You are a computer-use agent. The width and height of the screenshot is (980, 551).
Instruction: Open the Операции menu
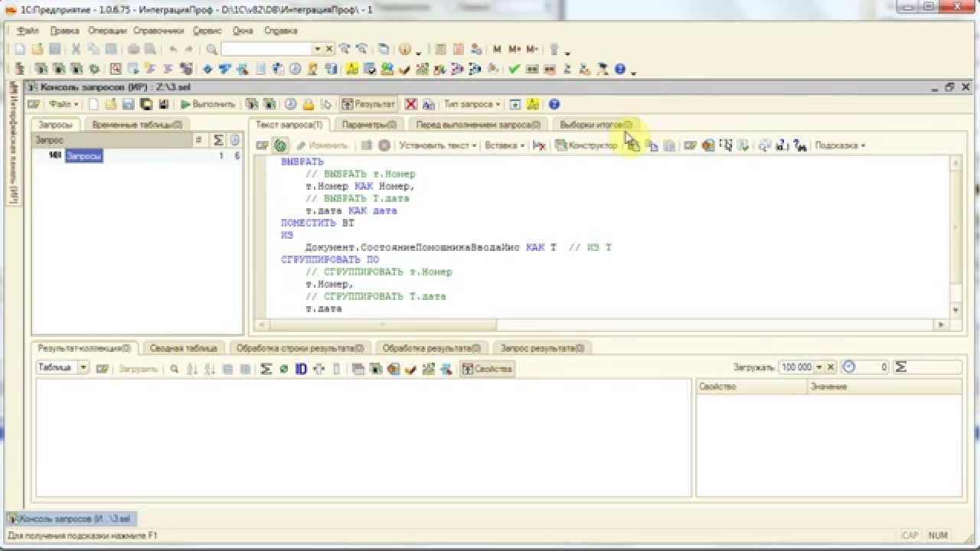107,31
